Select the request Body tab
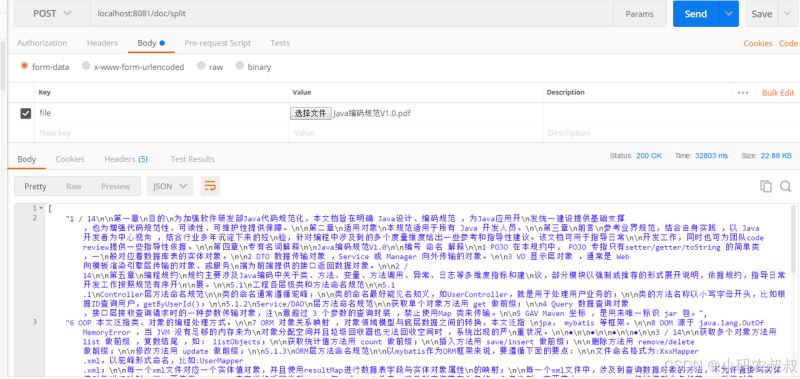Screen dimensions: 800x379 click(x=151, y=43)
